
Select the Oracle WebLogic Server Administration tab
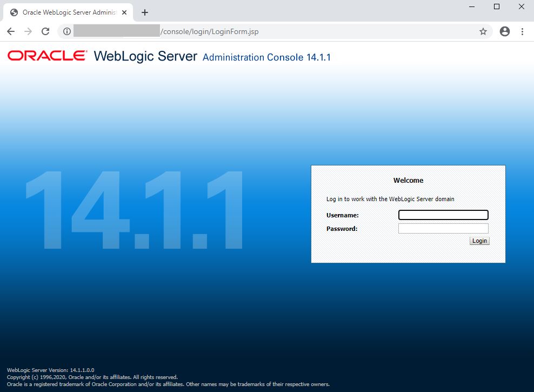point(68,12)
